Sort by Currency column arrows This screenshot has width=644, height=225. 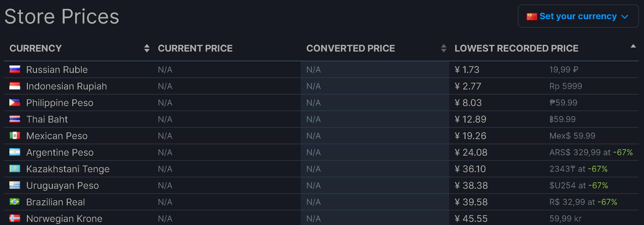(x=147, y=48)
